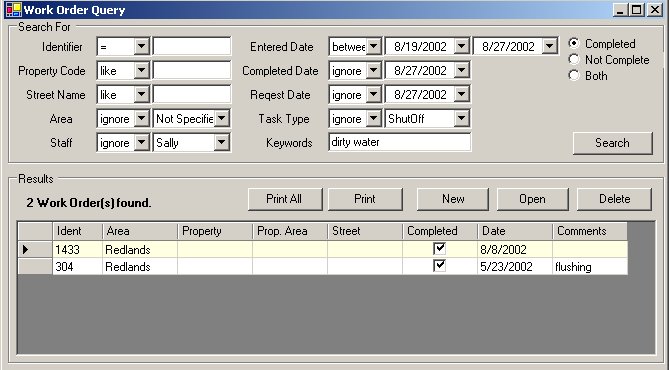Toggle Completed checkbox for work order 304
Image resolution: width=669 pixels, height=370 pixels.
tap(439, 266)
